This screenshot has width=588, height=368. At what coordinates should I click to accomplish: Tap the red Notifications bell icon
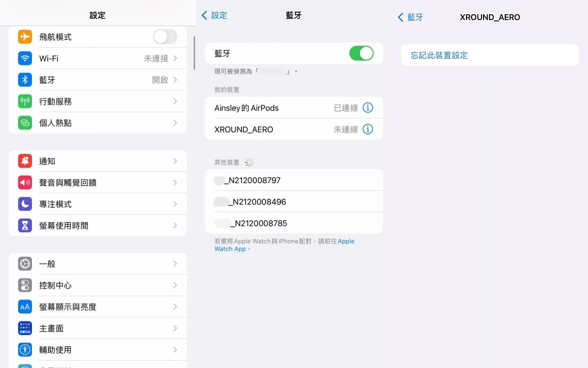pyautogui.click(x=25, y=161)
